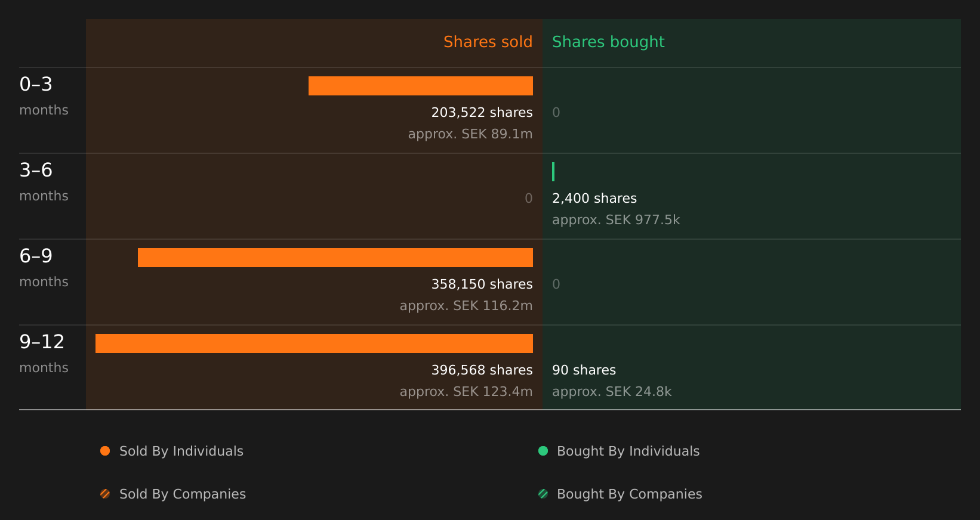980x520 pixels.
Task: Click the Shares sold column header
Action: 488,42
